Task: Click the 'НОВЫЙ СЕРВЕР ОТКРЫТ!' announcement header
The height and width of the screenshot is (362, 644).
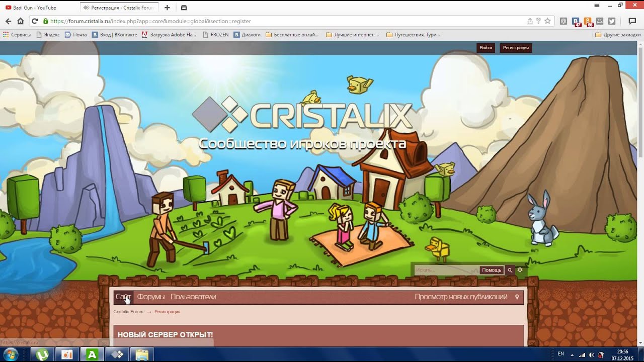Action: pos(165,335)
